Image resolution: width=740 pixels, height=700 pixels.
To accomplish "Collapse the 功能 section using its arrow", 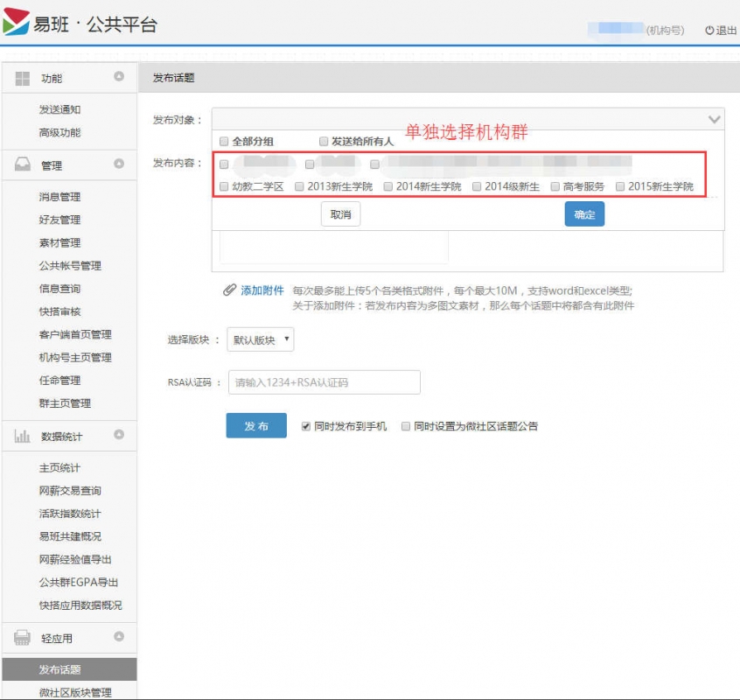I will 119,77.
